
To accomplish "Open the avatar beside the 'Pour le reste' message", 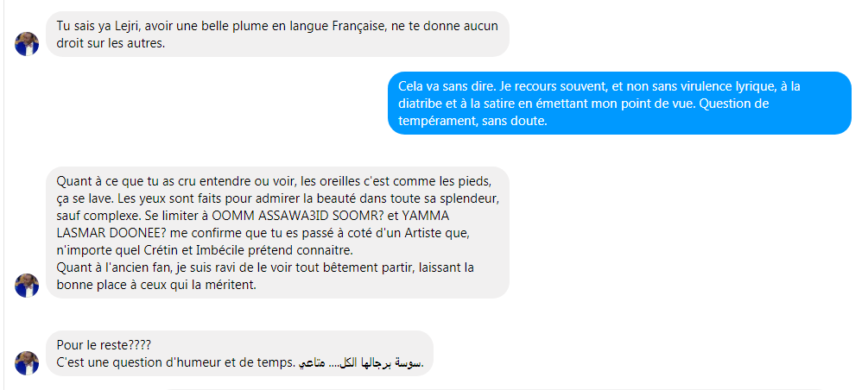I will pos(27,363).
